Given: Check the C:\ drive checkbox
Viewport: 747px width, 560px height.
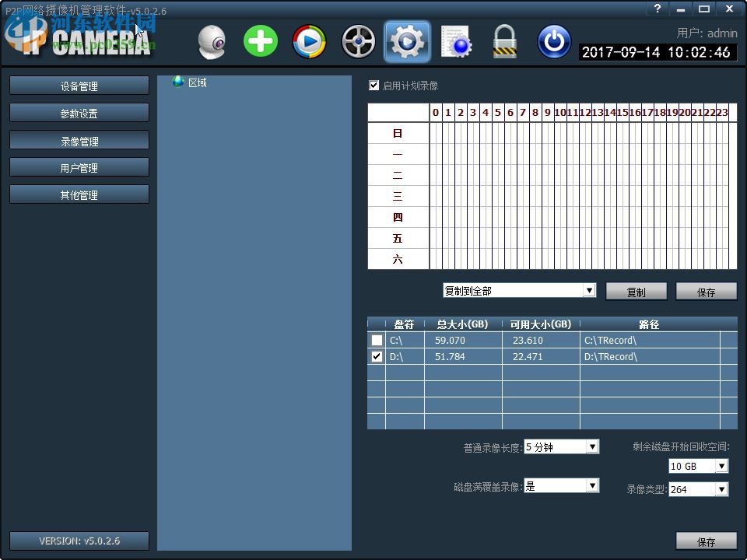Looking at the screenshot, I should point(377,340).
